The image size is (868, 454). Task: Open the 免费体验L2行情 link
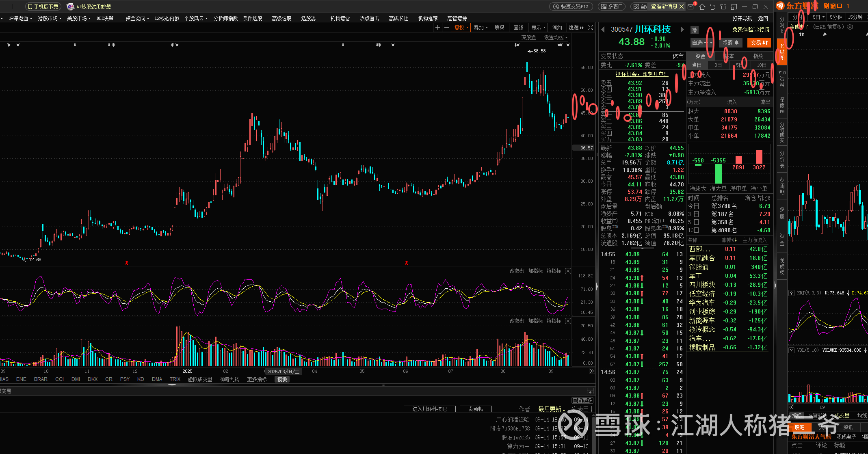pyautogui.click(x=751, y=29)
